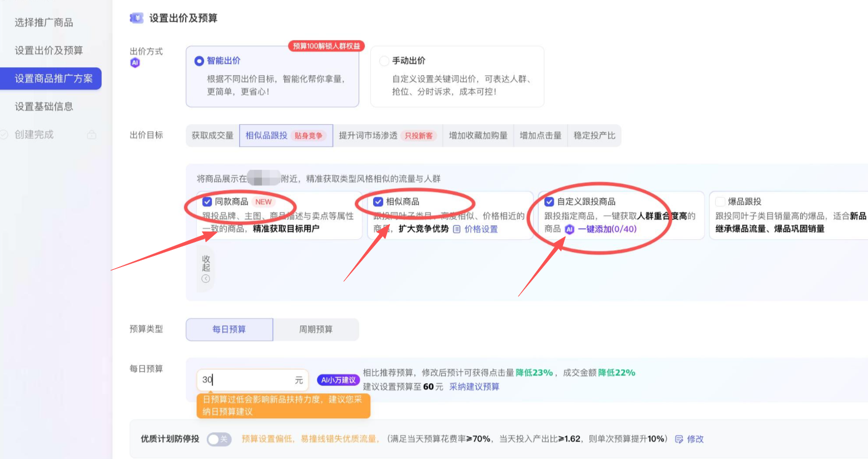Choose the 稳定投产比 bid target
The width and height of the screenshot is (868, 459).
pyautogui.click(x=594, y=135)
